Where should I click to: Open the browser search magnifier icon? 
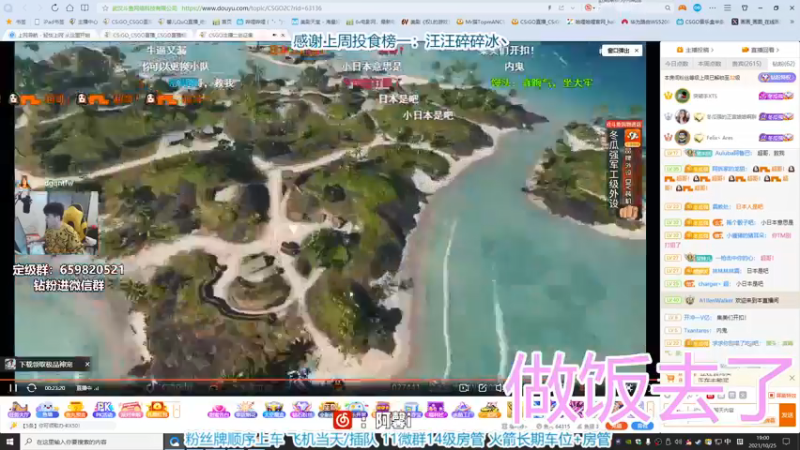(667, 8)
